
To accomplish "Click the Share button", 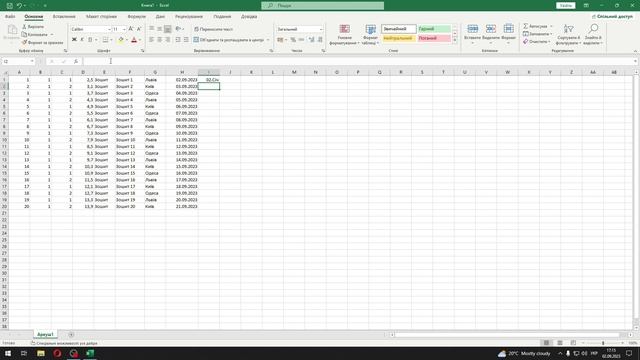I will (612, 17).
